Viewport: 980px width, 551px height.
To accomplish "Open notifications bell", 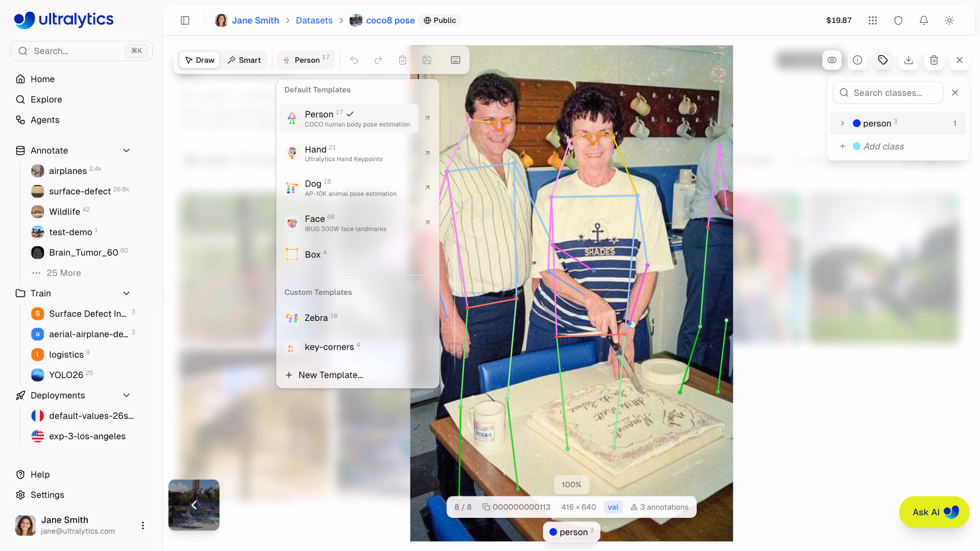I will 924,20.
